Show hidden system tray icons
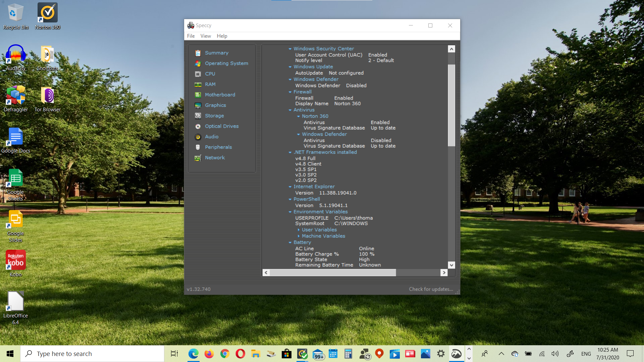The width and height of the screenshot is (644, 362). (x=501, y=354)
